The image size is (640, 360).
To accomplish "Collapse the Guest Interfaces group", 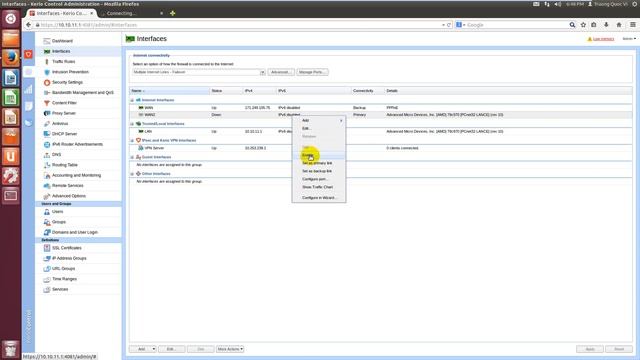I will tap(132, 157).
